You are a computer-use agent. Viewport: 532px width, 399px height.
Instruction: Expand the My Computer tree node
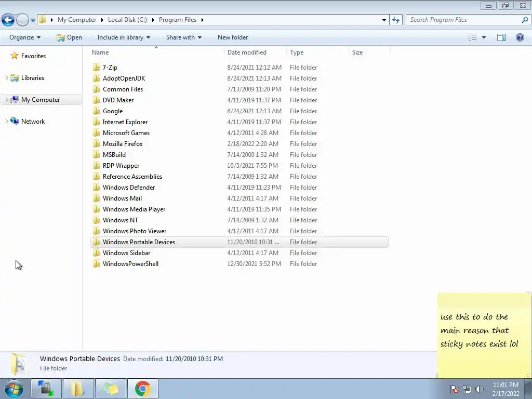coord(7,99)
